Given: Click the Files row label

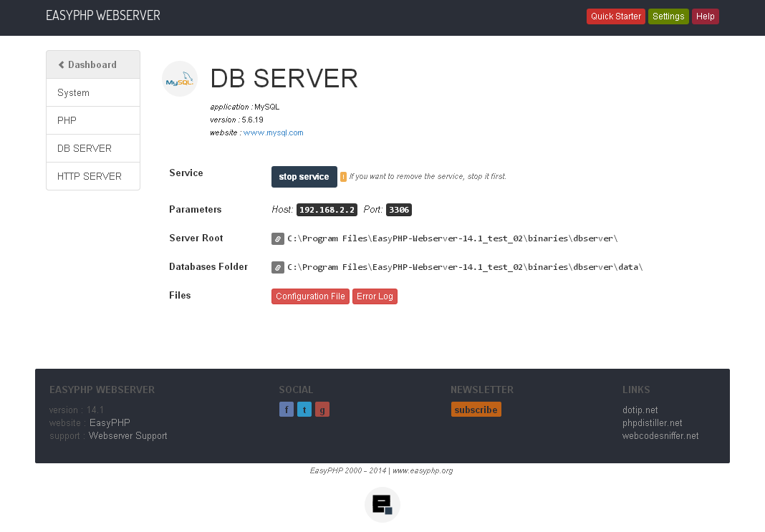Looking at the screenshot, I should (x=180, y=296).
